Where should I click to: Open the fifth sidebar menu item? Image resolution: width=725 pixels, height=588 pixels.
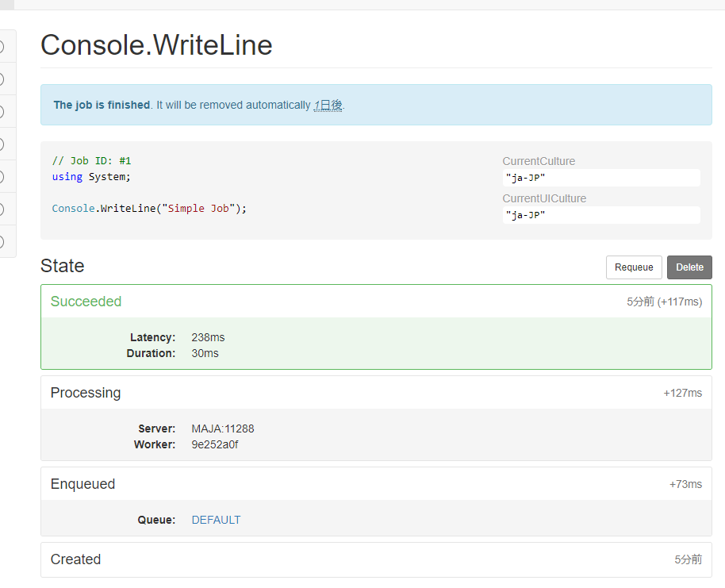click(6, 176)
